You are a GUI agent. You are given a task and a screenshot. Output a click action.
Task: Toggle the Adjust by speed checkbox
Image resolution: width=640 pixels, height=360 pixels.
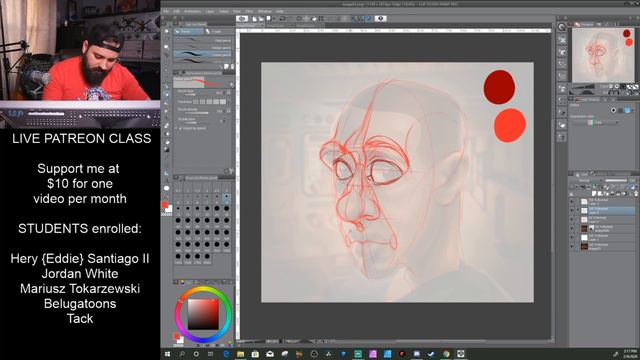[180, 128]
